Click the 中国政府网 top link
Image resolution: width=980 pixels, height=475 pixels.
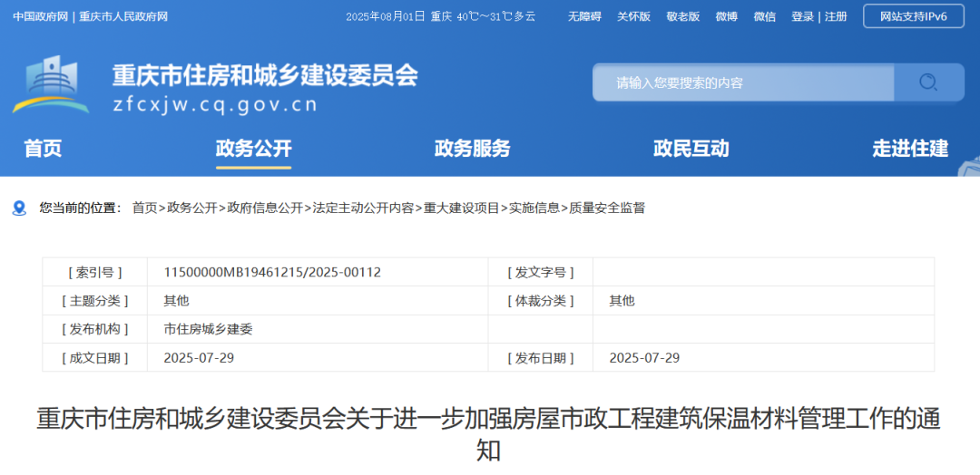click(x=40, y=16)
